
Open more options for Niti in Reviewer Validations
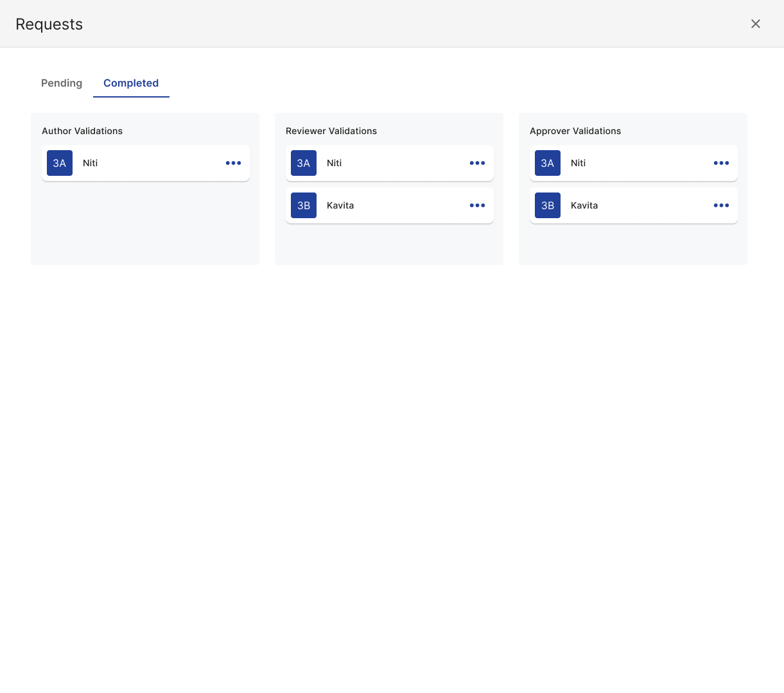(x=477, y=163)
